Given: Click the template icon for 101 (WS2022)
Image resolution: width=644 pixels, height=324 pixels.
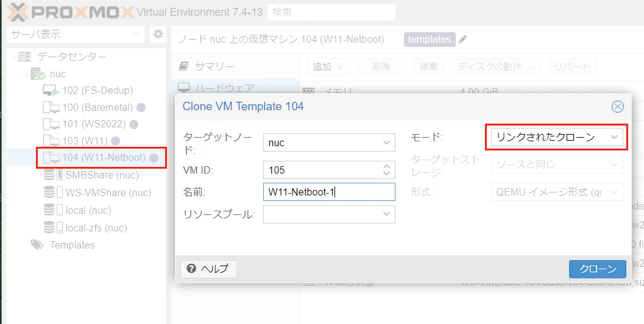Looking at the screenshot, I should (51, 124).
